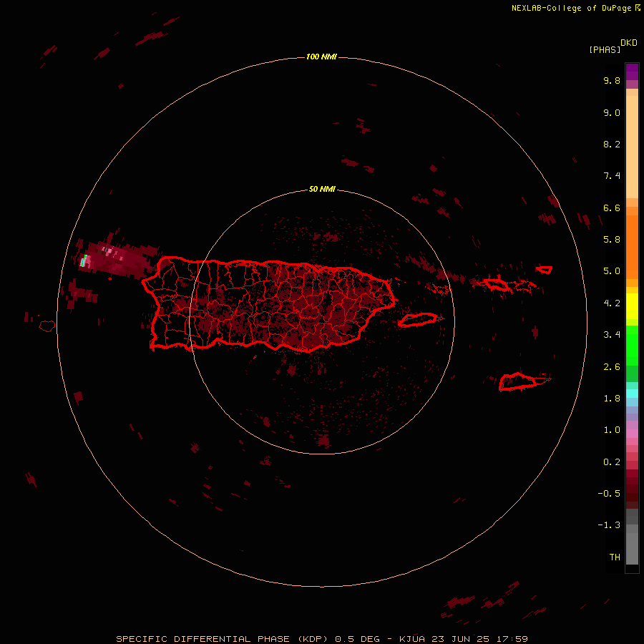Select the 1.0 scale label
Screen dimensions: 644x644
(x=612, y=430)
